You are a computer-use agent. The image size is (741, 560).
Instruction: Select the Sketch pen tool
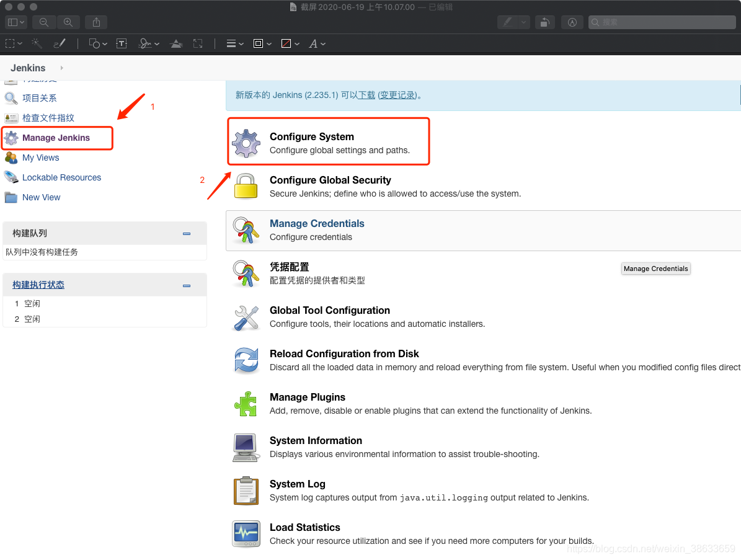click(x=60, y=43)
